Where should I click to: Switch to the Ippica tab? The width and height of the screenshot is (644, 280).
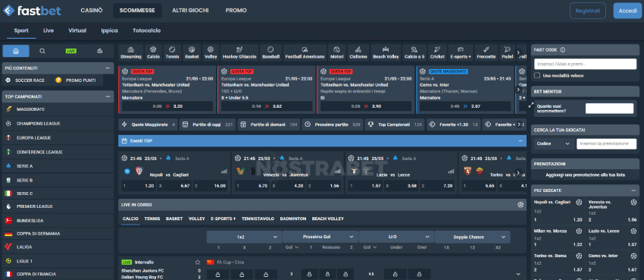[109, 30]
